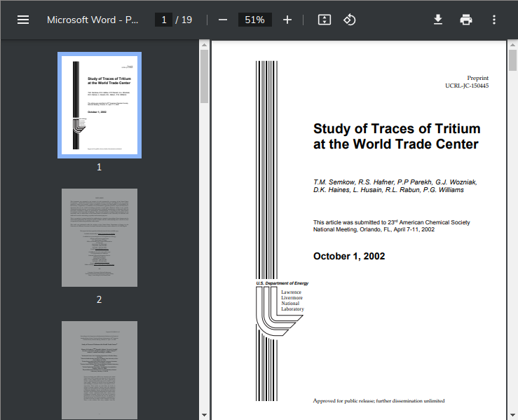Image resolution: width=518 pixels, height=420 pixels.
Task: Click the page label '1' under thumbnail
Action: point(99,167)
